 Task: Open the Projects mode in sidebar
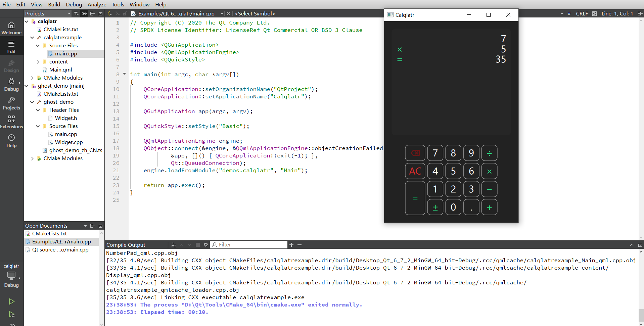[x=11, y=103]
